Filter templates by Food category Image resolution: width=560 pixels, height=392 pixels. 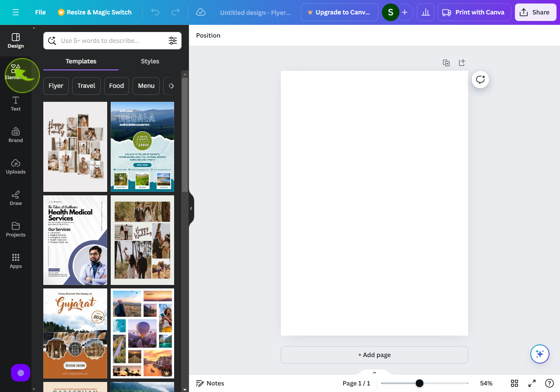116,86
